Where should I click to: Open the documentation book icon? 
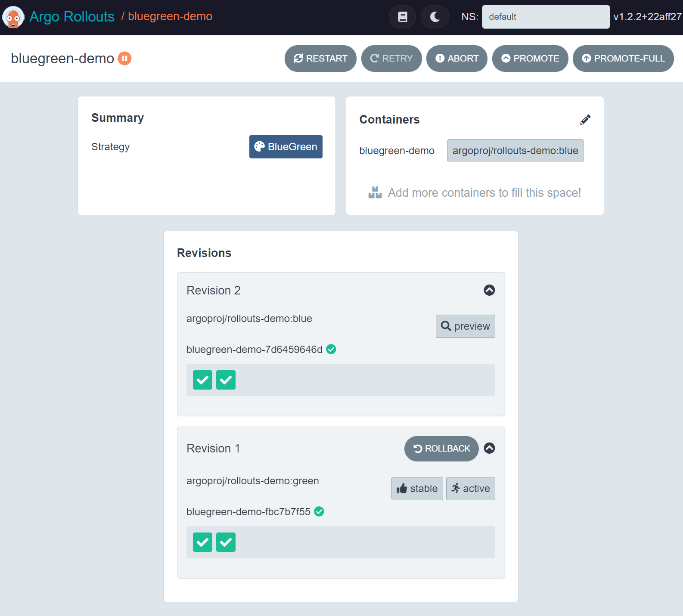click(402, 17)
